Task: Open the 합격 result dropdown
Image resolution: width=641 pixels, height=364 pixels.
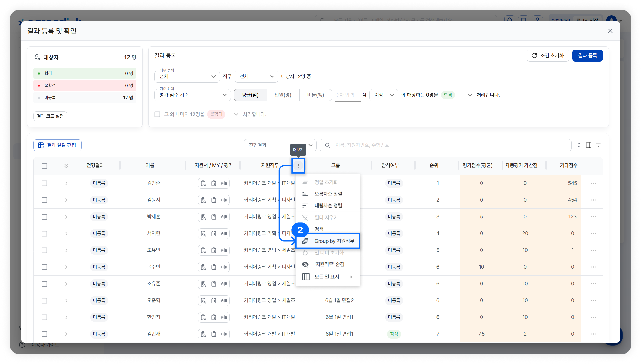Action: pos(457,95)
